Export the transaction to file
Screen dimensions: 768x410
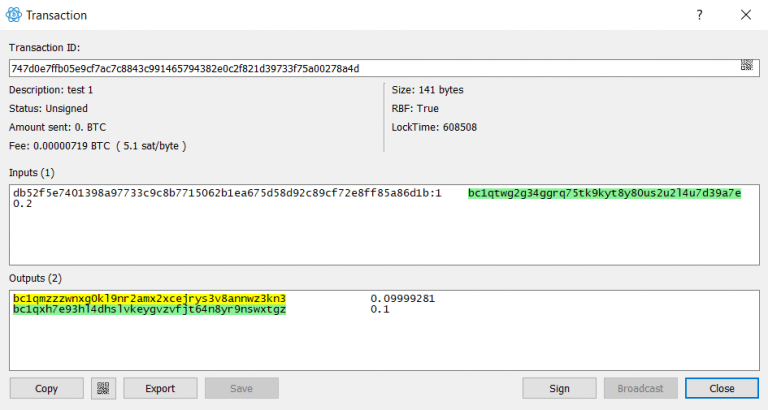point(160,388)
